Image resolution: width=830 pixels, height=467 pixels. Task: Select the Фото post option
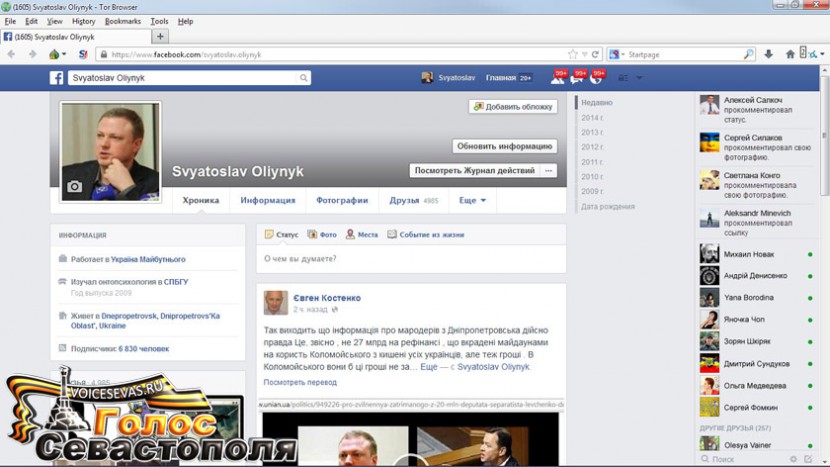[x=322, y=234]
